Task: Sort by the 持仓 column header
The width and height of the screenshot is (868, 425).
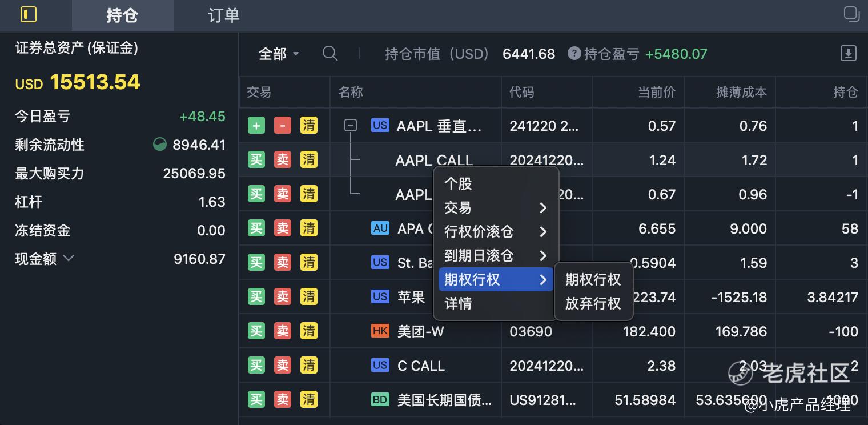Action: tap(822, 92)
